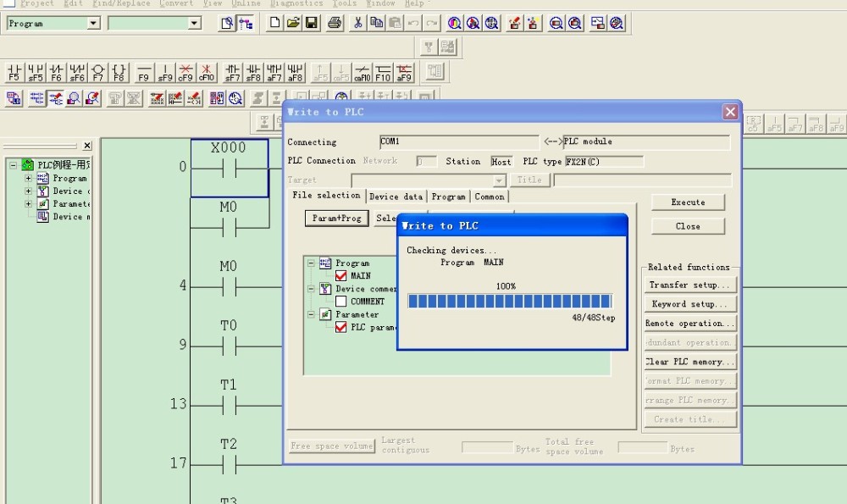The width and height of the screenshot is (847, 504).
Task: Collapse PLC例程 project root node
Action: [x=13, y=165]
